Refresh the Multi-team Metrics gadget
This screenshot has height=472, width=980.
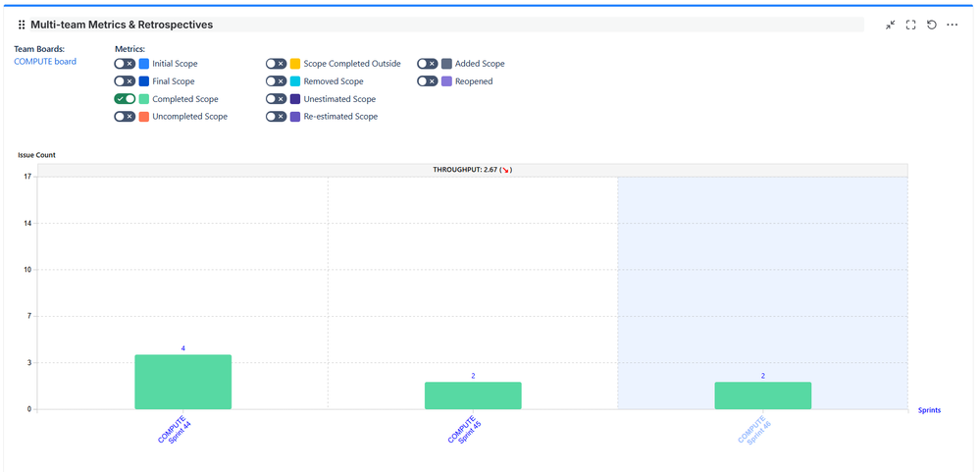pos(931,25)
